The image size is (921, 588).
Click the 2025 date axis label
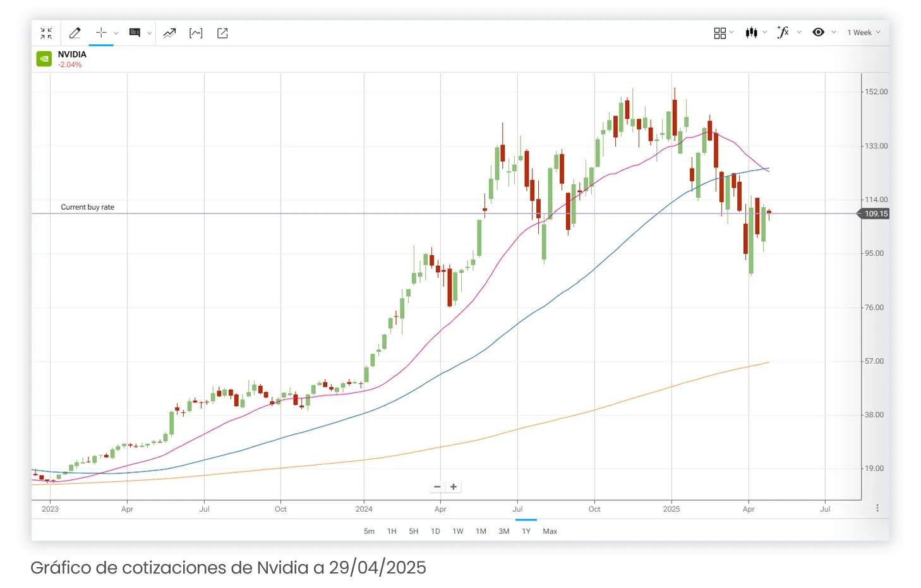(x=671, y=509)
